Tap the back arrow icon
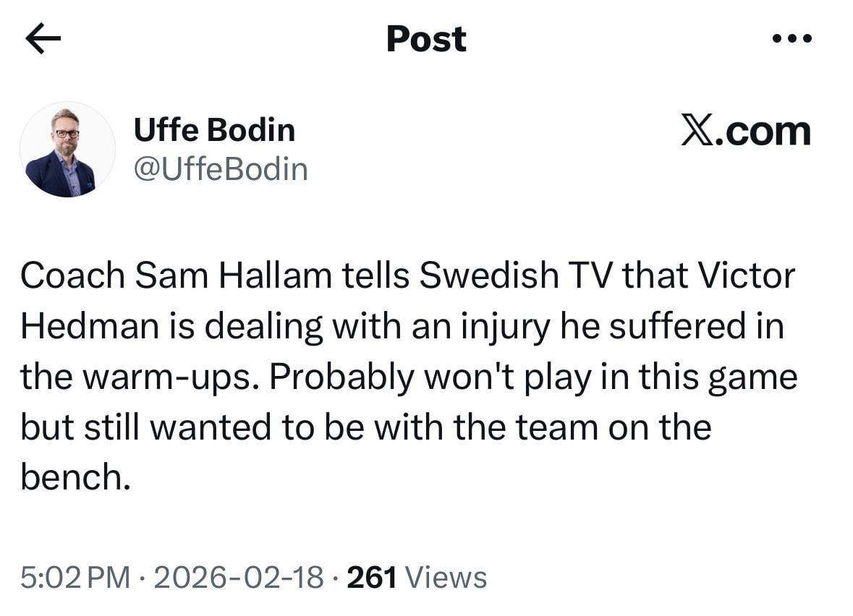Image resolution: width=853 pixels, height=616 pixels. [43, 39]
